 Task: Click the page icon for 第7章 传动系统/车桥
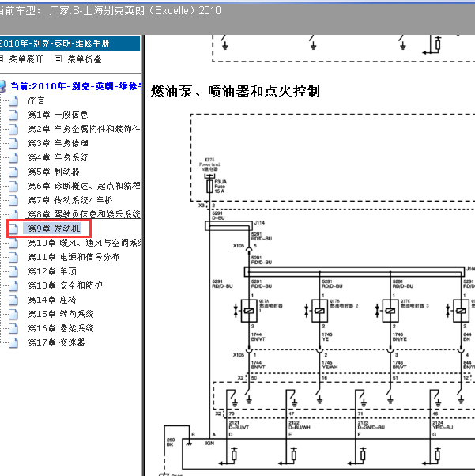[13, 200]
